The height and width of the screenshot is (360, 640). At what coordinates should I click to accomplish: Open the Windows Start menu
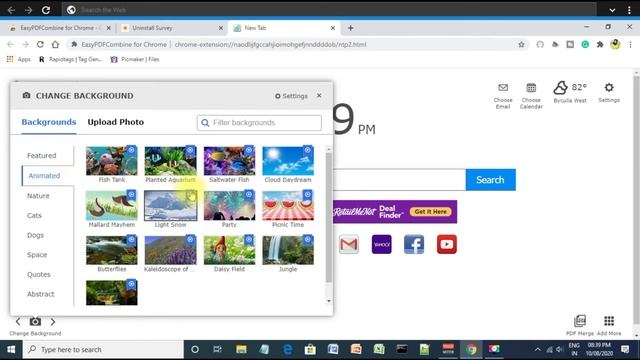coord(11,350)
